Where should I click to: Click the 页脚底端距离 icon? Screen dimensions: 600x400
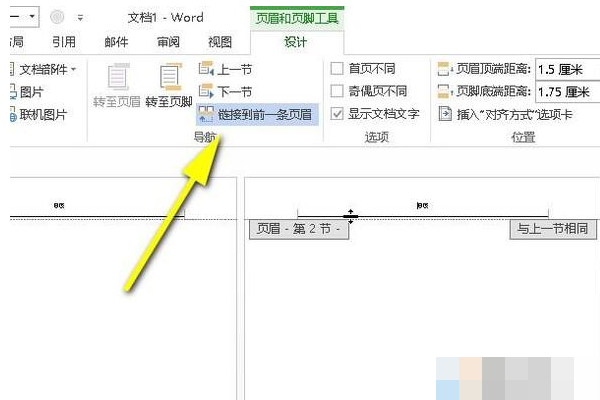click(x=445, y=91)
